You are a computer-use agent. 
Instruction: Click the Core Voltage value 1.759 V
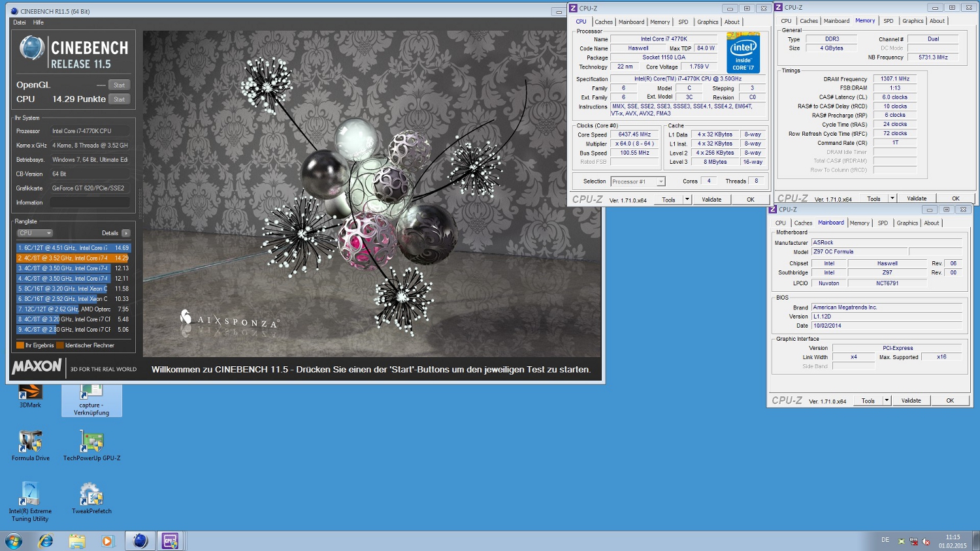point(699,67)
